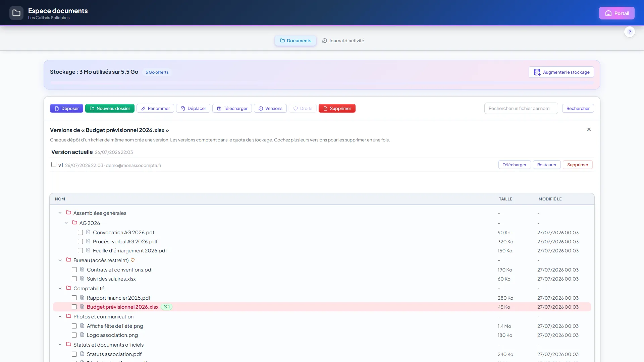Check Rapport financier 2025.pdf checkbox
The width and height of the screenshot is (644, 362).
pyautogui.click(x=74, y=298)
